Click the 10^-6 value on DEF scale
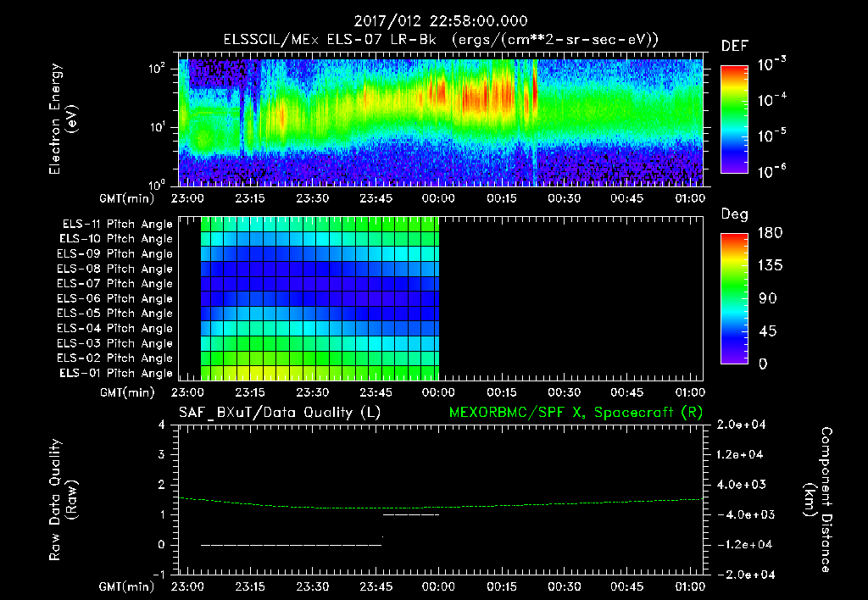868x600 pixels. click(x=771, y=171)
